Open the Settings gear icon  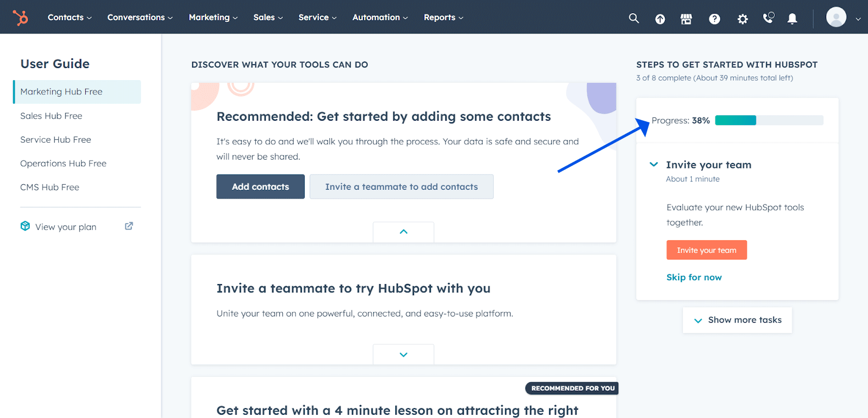click(742, 19)
